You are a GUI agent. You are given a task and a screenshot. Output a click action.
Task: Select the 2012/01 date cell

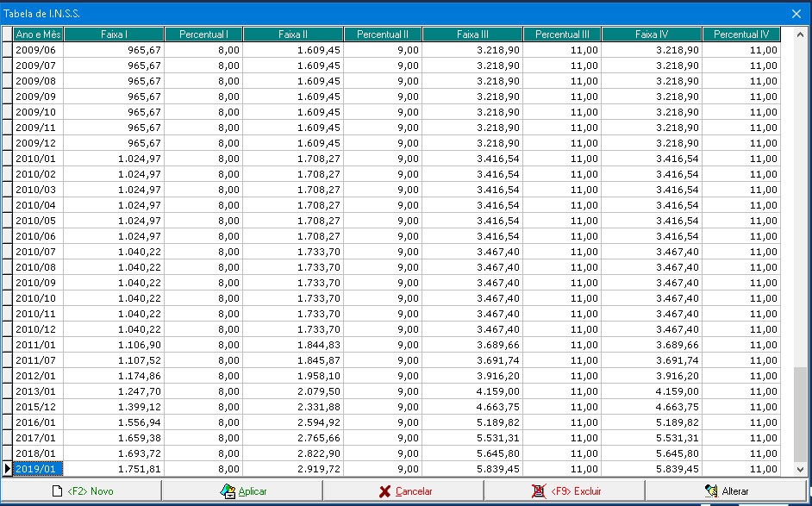[38, 376]
